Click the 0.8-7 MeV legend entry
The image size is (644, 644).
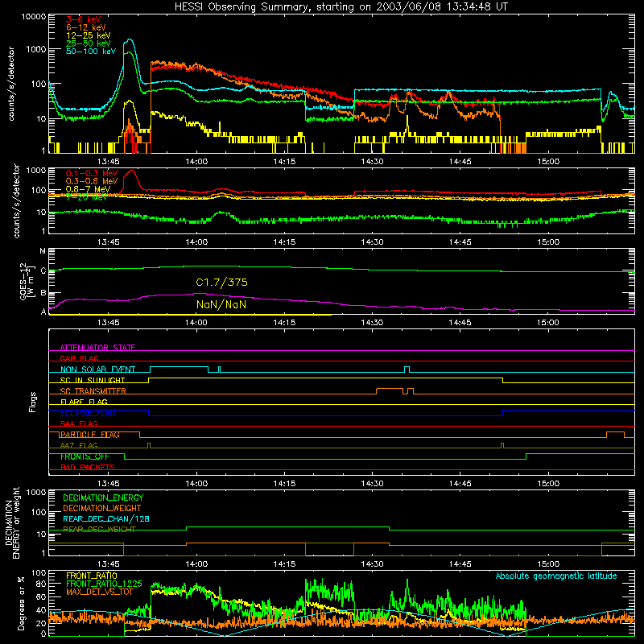pos(88,189)
